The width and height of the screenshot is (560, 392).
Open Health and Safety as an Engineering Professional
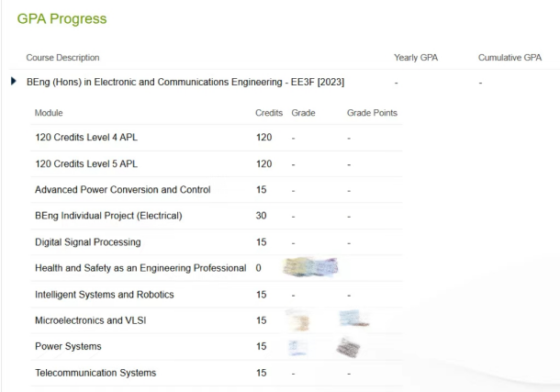click(140, 269)
